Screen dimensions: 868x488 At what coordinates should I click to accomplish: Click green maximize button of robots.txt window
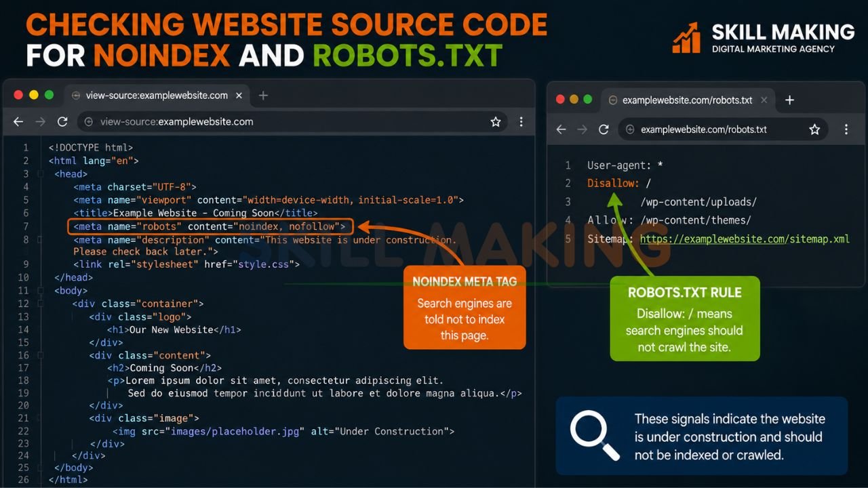pos(588,100)
